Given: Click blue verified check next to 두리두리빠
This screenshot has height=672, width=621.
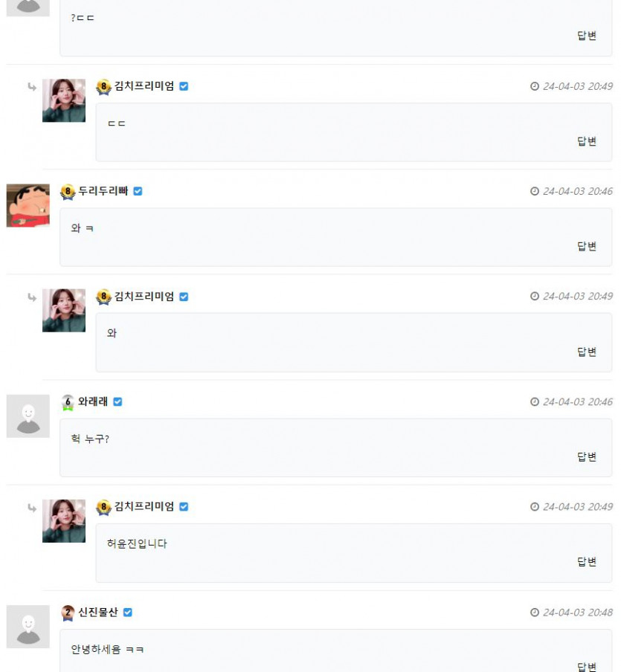Looking at the screenshot, I should click(138, 191).
